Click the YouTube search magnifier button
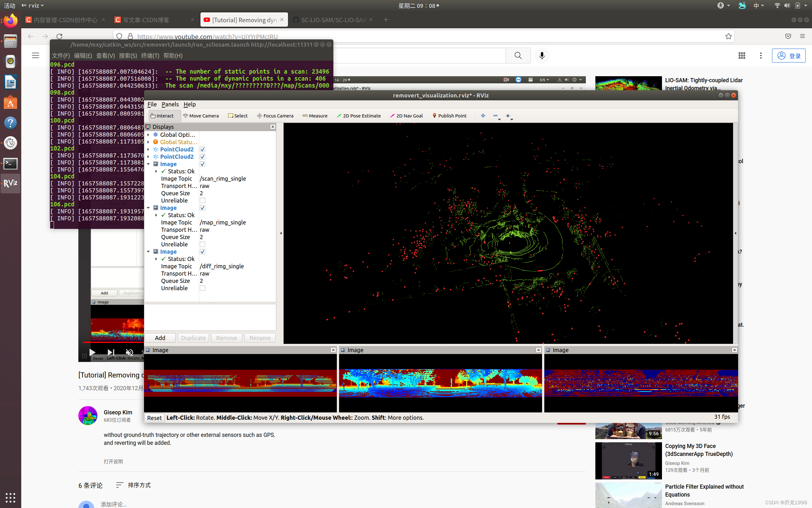 click(518, 56)
